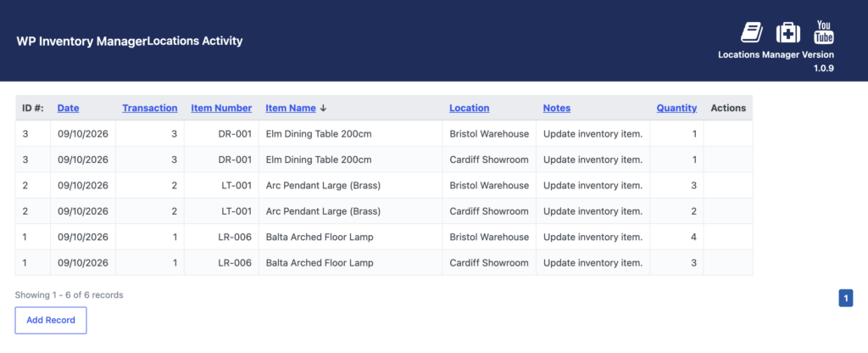
Task: Open the YouTube icon in header
Action: coord(824,31)
